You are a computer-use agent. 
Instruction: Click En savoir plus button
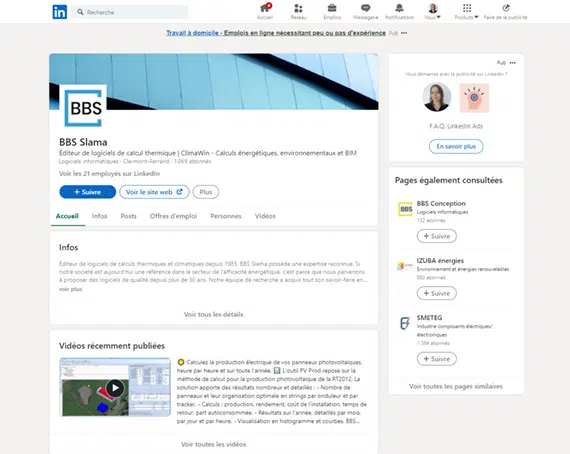456,146
